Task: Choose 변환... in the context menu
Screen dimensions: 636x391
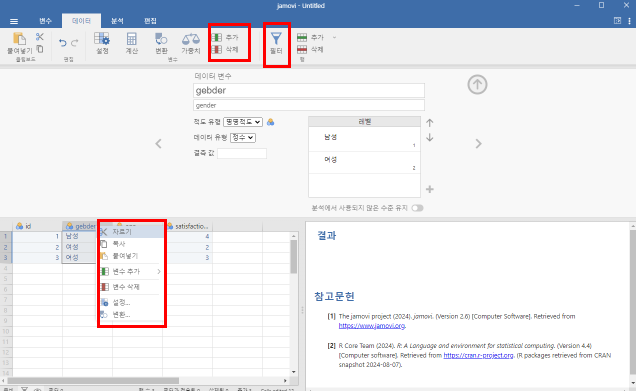Action: [x=131, y=315]
